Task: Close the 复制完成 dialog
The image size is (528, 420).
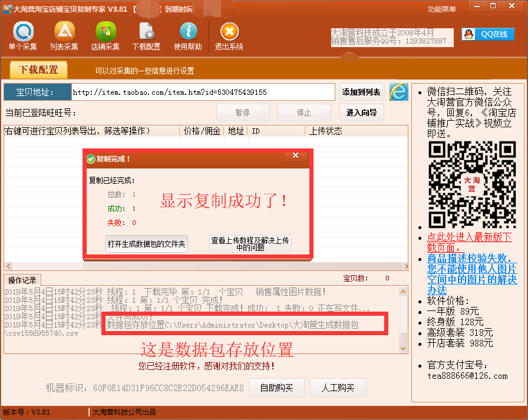Action: (x=296, y=155)
